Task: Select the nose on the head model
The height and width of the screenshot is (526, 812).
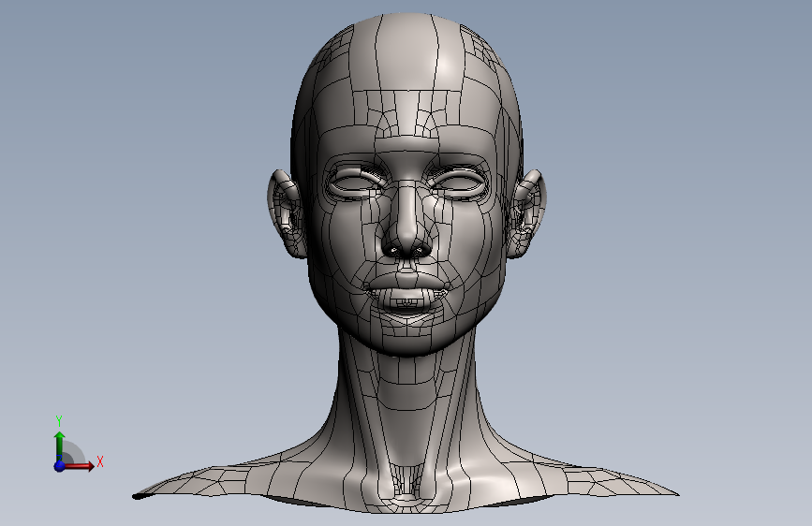Action: [x=407, y=222]
